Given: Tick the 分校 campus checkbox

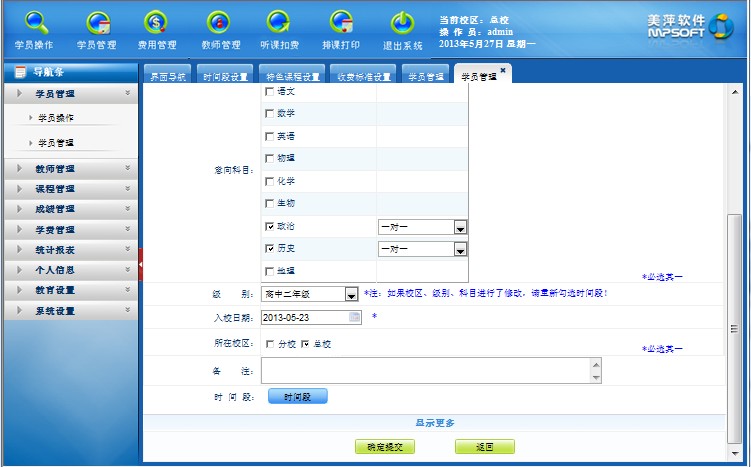Looking at the screenshot, I should pyautogui.click(x=269, y=344).
